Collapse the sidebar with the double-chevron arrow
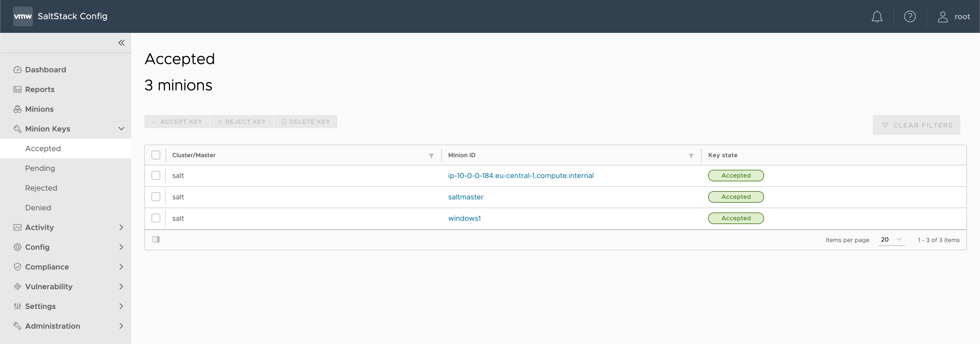 pyautogui.click(x=121, y=43)
